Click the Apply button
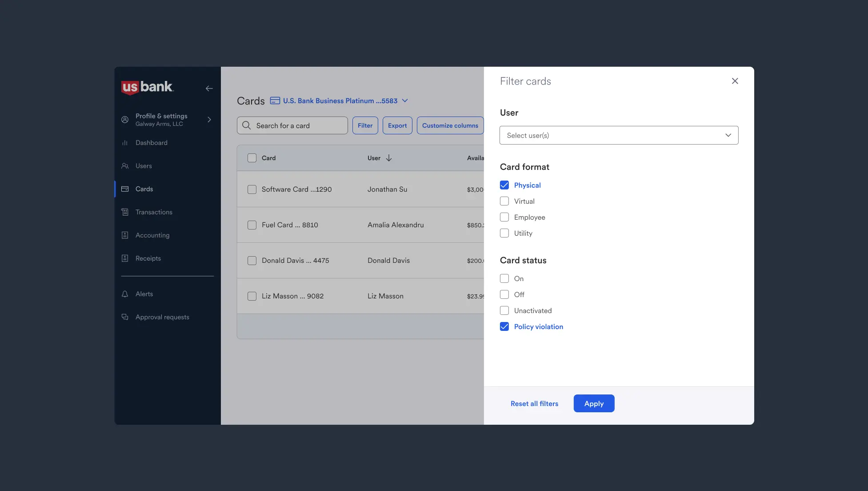The height and width of the screenshot is (491, 868). pos(594,403)
